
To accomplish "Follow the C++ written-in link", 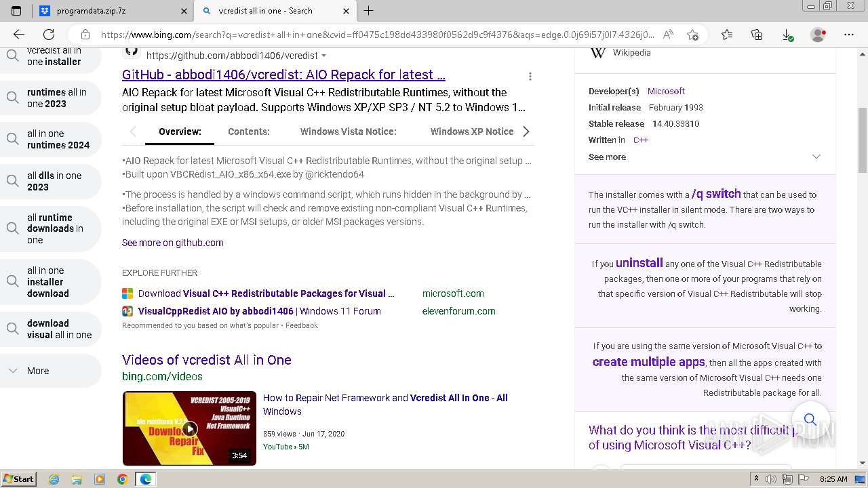I will point(641,140).
